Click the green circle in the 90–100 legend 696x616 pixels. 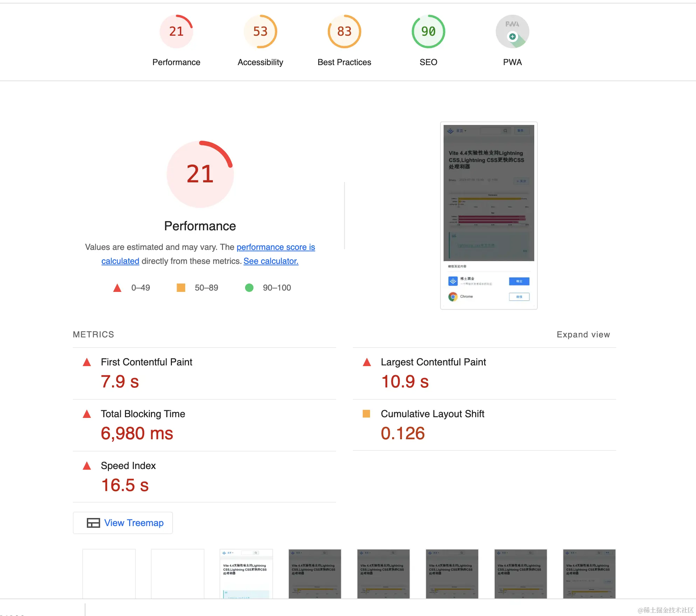(249, 288)
